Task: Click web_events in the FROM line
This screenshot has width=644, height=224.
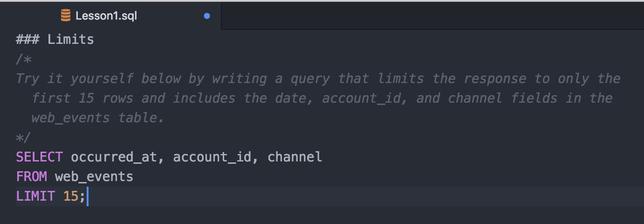Action: (x=94, y=176)
